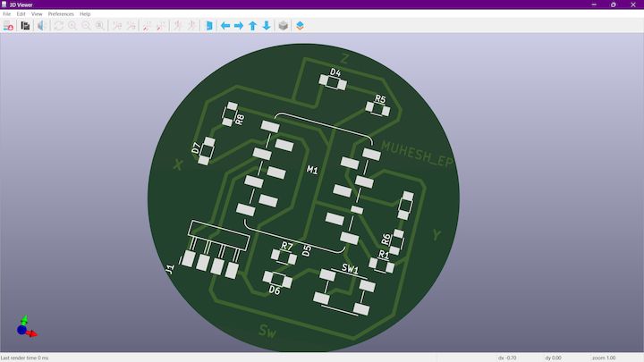
Task: Click the Zoom in magnifier icon
Action: [x=72, y=26]
